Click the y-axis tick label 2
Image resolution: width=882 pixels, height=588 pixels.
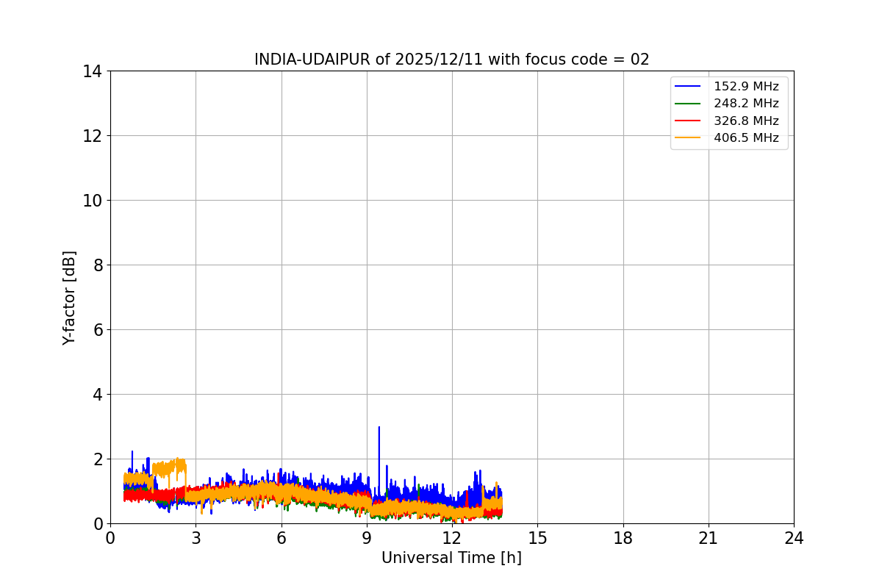click(98, 459)
